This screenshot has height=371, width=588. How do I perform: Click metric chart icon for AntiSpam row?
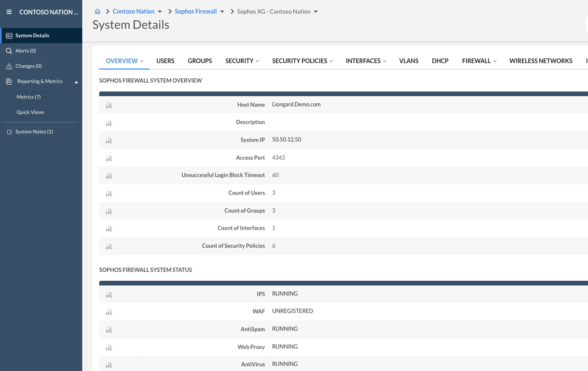tap(109, 330)
